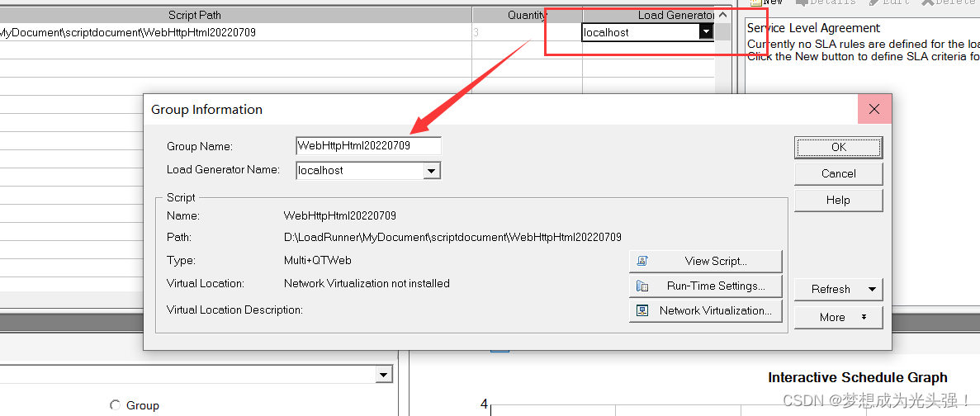980x416 pixels.
Task: Select the WebHttpHtml20220709 script path cell
Action: 235,32
